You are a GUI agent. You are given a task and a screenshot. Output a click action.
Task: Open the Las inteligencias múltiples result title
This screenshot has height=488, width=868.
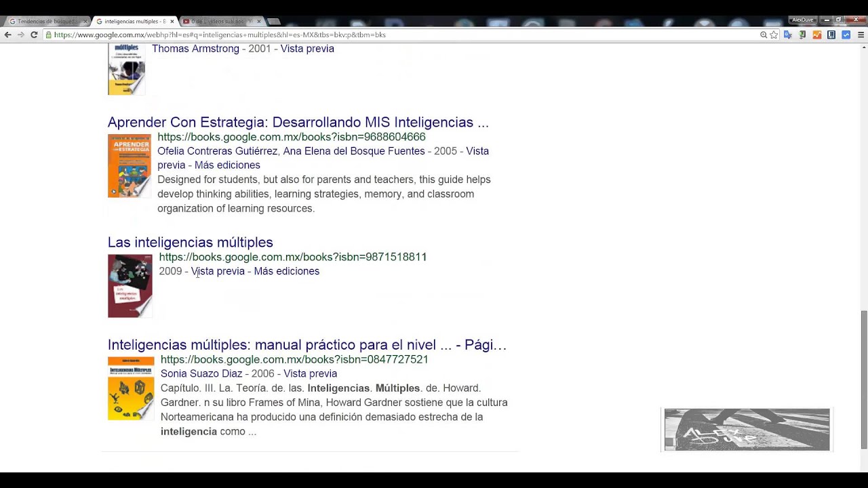pos(190,242)
